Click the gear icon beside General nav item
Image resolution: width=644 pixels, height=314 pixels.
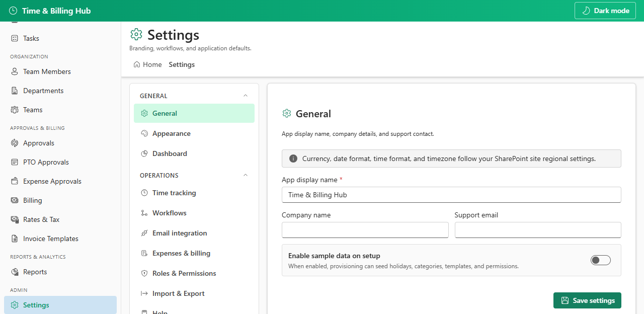coord(144,113)
